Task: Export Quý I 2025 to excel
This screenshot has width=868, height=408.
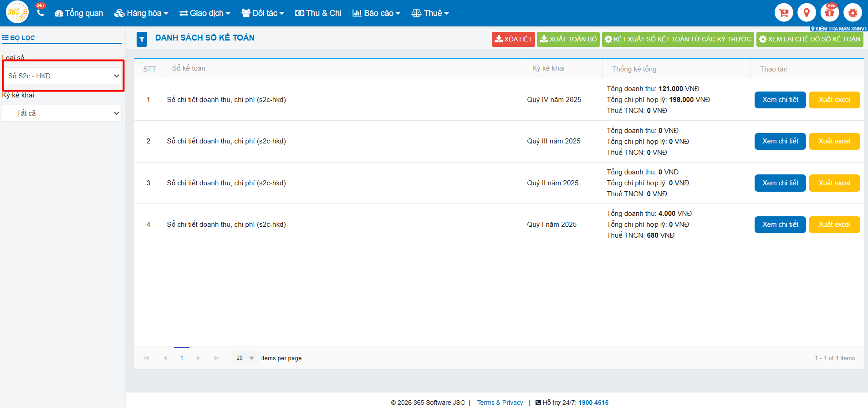Action: (834, 224)
